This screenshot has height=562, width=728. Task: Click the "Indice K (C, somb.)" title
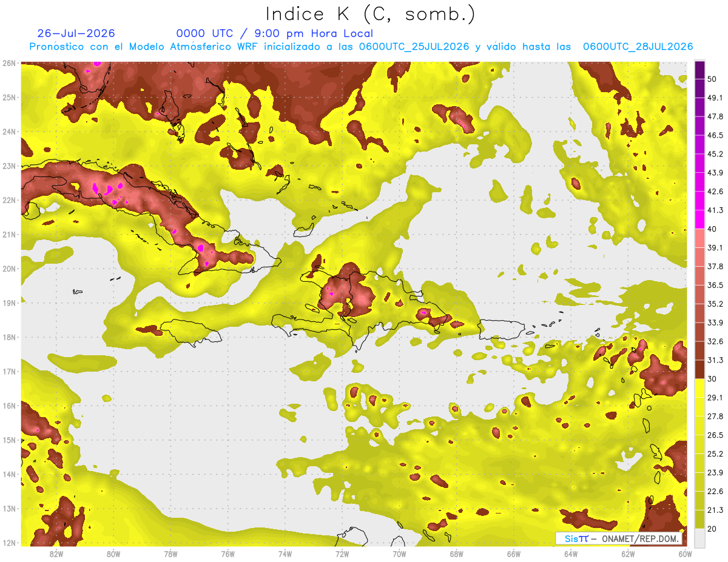(370, 15)
